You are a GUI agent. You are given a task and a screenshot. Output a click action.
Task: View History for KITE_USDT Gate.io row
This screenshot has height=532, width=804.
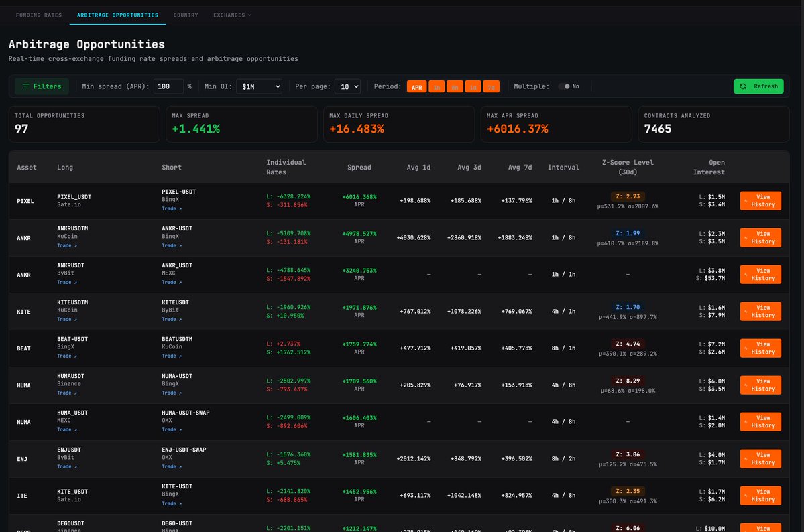[x=760, y=496]
